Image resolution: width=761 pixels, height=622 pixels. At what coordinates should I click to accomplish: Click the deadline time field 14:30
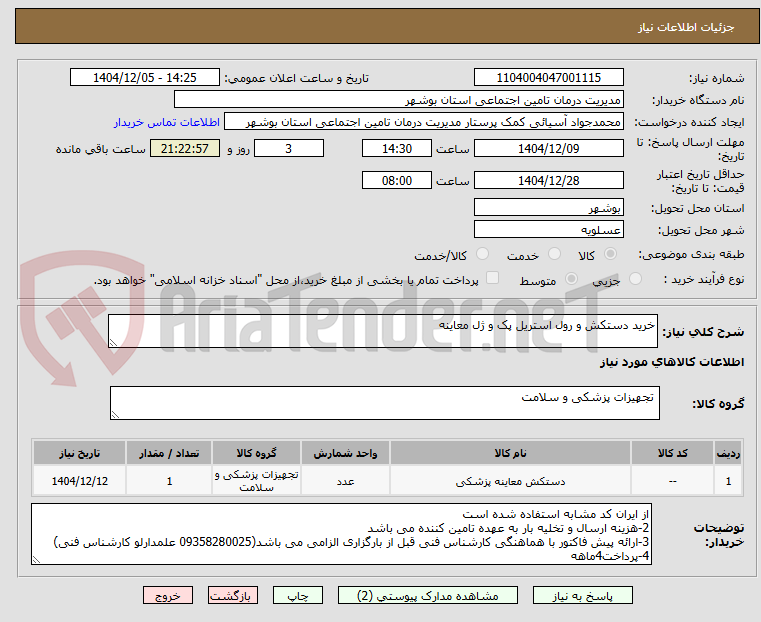[x=397, y=148]
